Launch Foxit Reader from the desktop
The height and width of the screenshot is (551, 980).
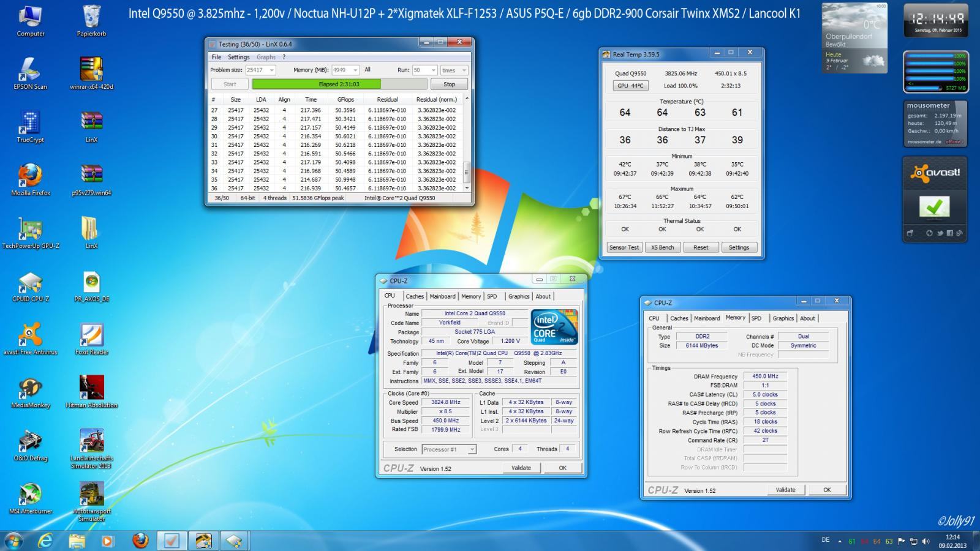click(x=91, y=339)
